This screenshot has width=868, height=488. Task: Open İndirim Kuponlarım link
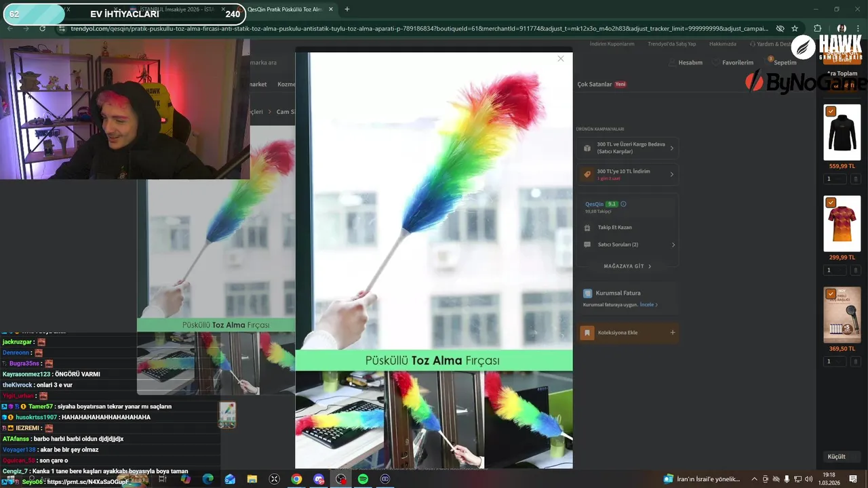[x=612, y=43]
